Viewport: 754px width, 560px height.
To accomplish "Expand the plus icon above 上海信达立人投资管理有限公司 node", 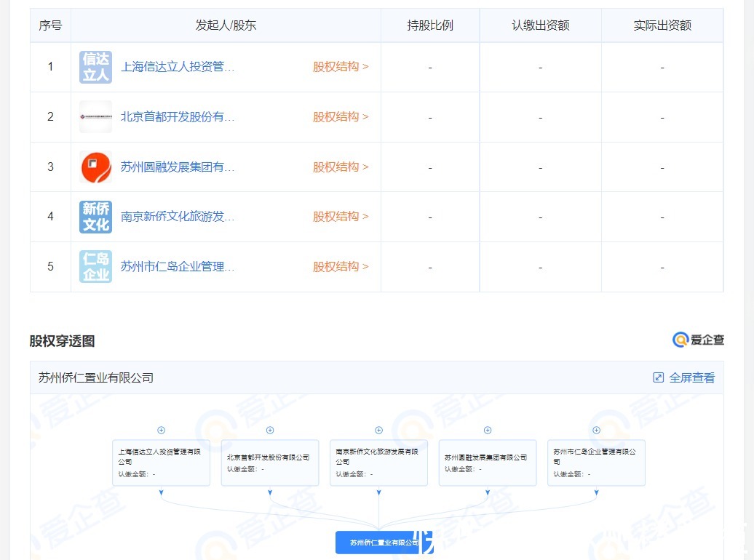I will coord(161,430).
